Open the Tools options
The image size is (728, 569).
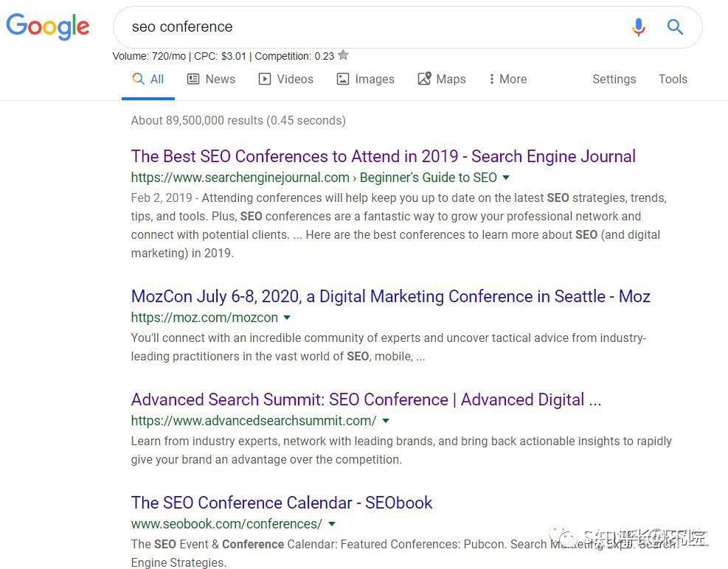[673, 79]
